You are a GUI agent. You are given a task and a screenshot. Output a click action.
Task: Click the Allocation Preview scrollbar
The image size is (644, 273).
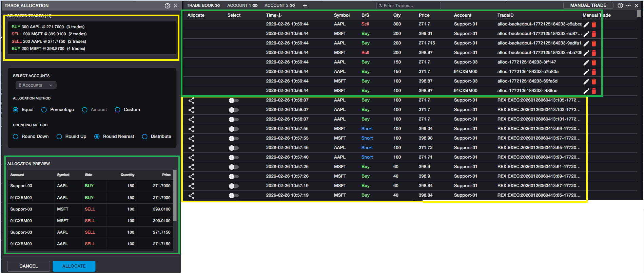[175, 197]
